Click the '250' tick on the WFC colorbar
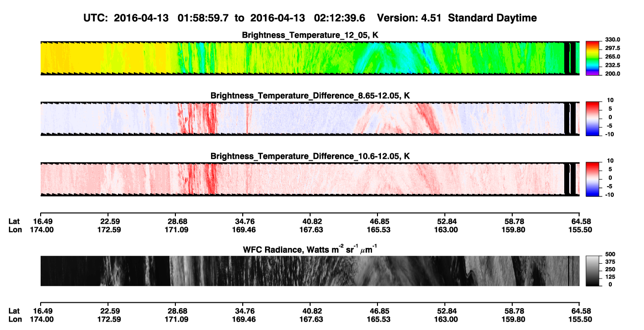This screenshot has width=644, height=330. 610,269
